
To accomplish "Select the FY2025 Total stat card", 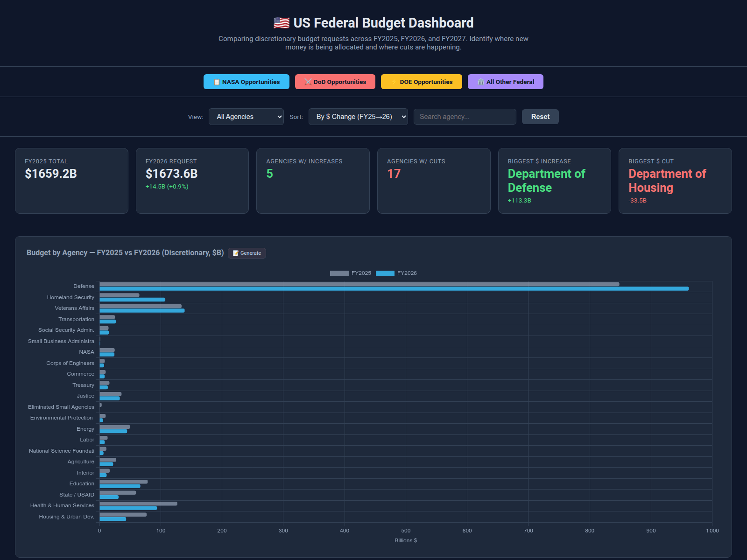I will pyautogui.click(x=71, y=181).
